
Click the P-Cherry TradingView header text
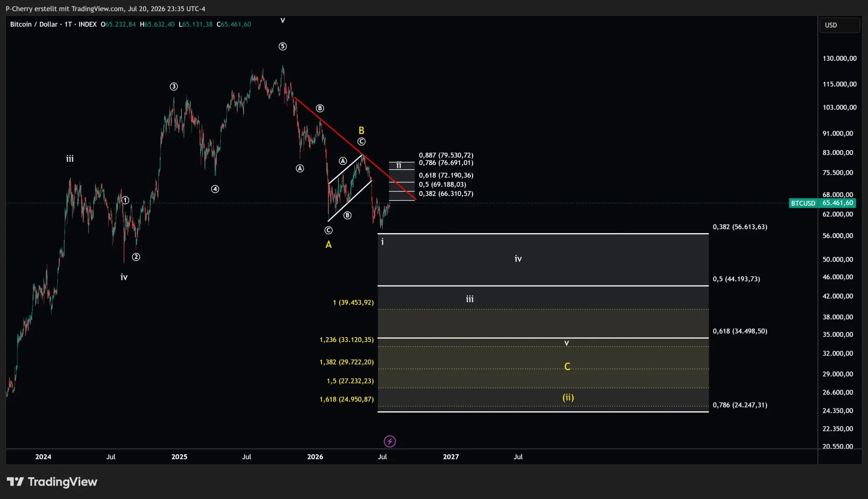tap(105, 9)
